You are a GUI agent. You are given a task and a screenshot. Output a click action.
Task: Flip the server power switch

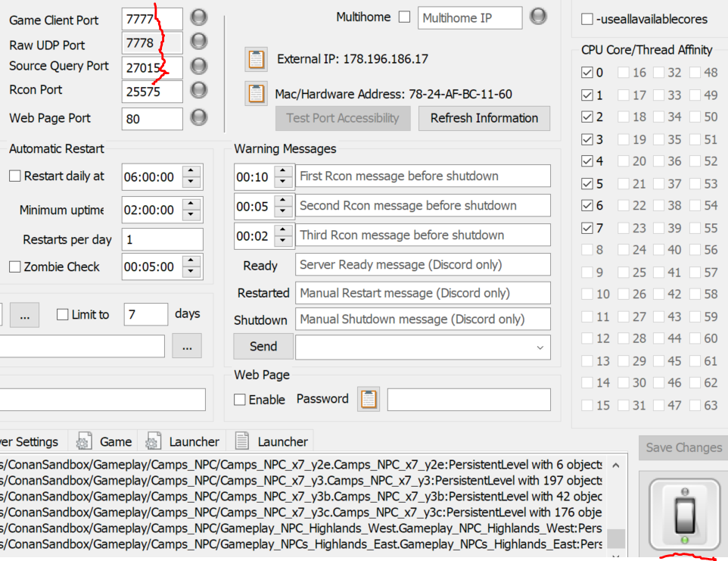(685, 515)
